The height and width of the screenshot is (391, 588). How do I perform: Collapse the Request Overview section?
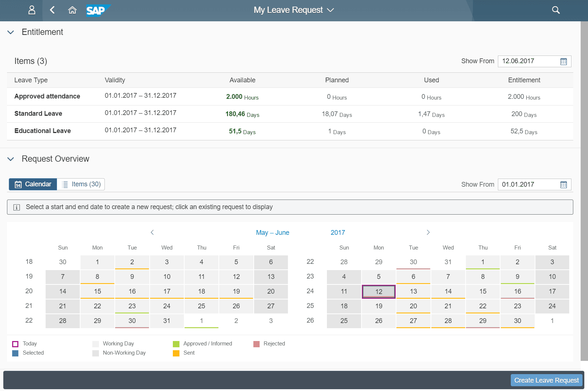[11, 159]
